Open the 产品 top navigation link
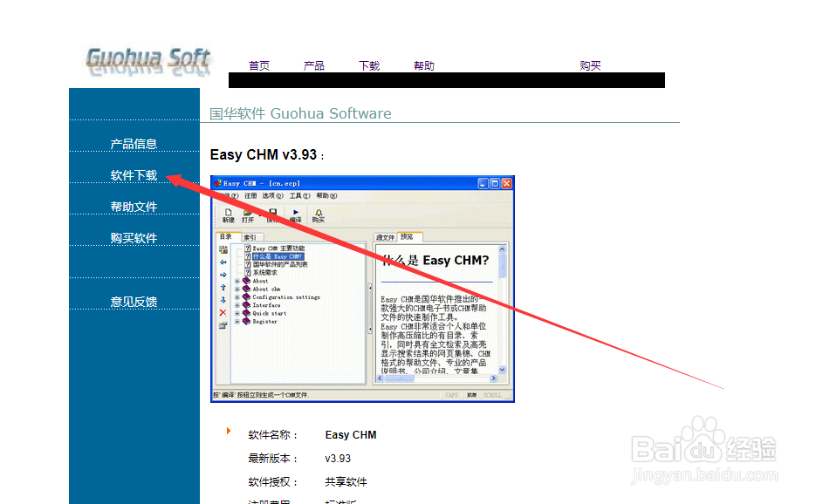Viewport: 823px width, 504px height. pyautogui.click(x=314, y=65)
